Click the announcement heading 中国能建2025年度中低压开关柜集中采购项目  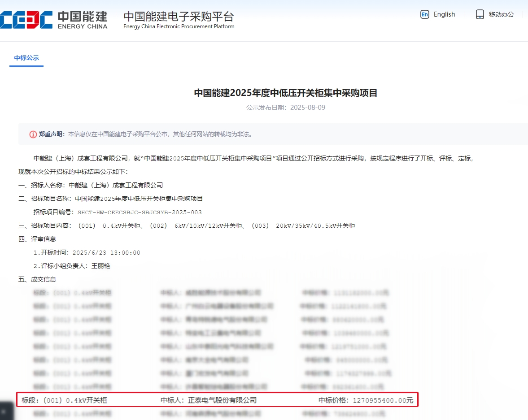point(286,93)
